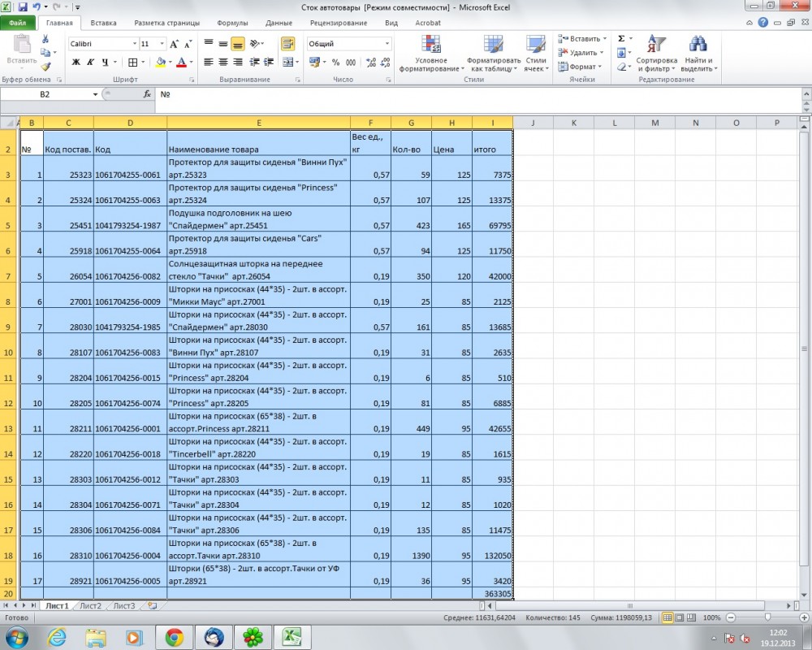
Task: Decrease font size with the small A icon
Action: [188, 44]
